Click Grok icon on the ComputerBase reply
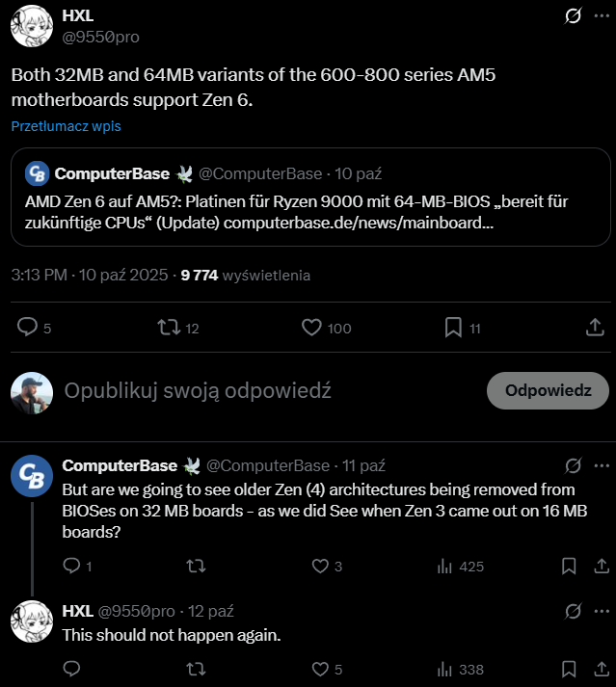This screenshot has width=616, height=687. (x=573, y=465)
